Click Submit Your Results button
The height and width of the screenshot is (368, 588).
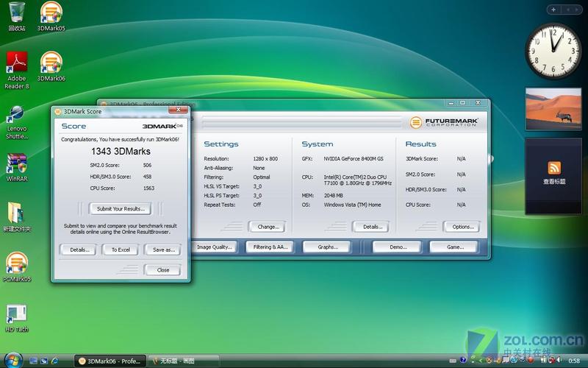(x=121, y=209)
